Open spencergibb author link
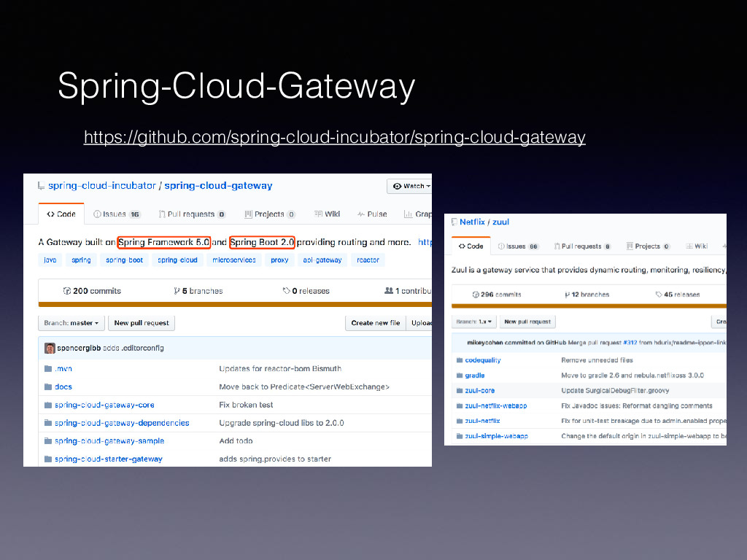 pyautogui.click(x=79, y=348)
